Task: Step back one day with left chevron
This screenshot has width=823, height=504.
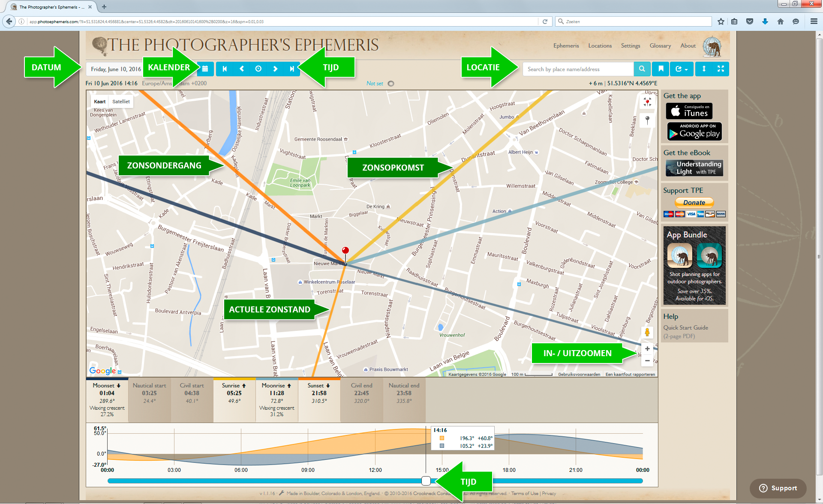Action: click(x=242, y=69)
